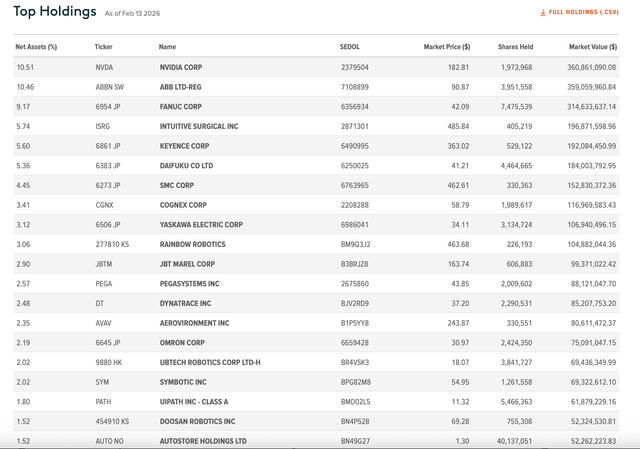The height and width of the screenshot is (449, 640).
Task: Select the KEYENCE CORP row
Action: pyautogui.click(x=316, y=146)
